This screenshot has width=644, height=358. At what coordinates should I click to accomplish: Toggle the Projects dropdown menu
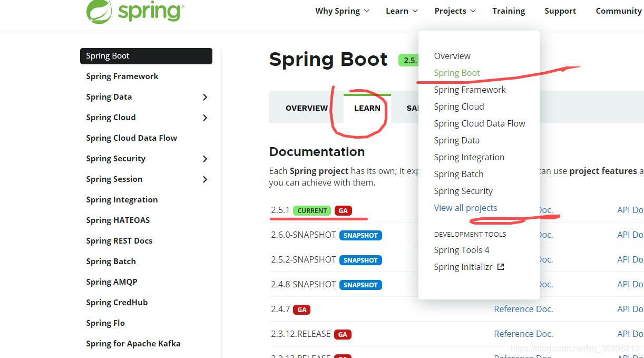point(455,11)
